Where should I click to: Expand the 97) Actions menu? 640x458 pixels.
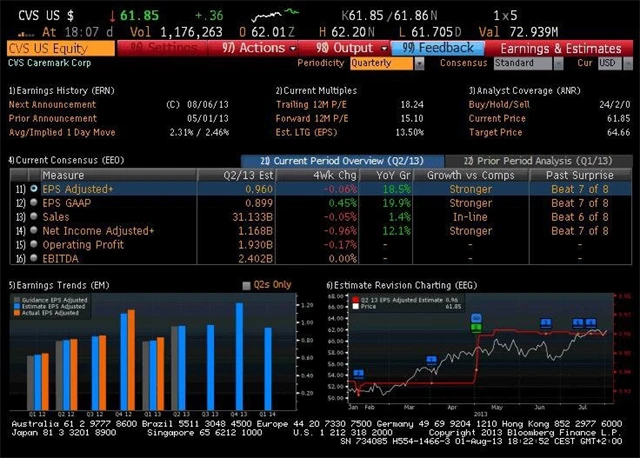(259, 48)
